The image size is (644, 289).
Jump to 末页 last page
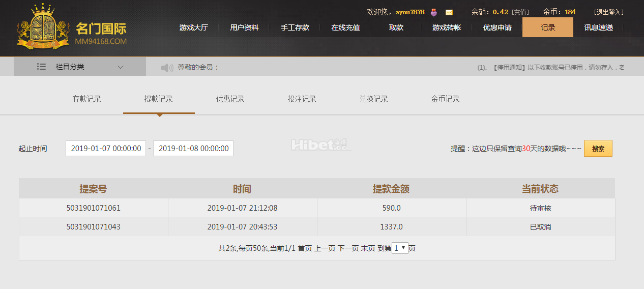click(368, 248)
